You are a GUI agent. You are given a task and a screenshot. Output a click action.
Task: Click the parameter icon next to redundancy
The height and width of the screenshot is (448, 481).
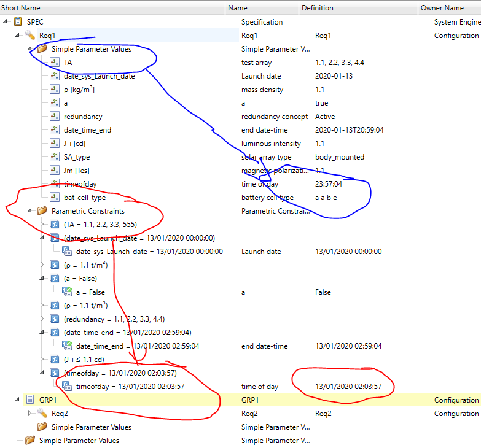tap(55, 116)
